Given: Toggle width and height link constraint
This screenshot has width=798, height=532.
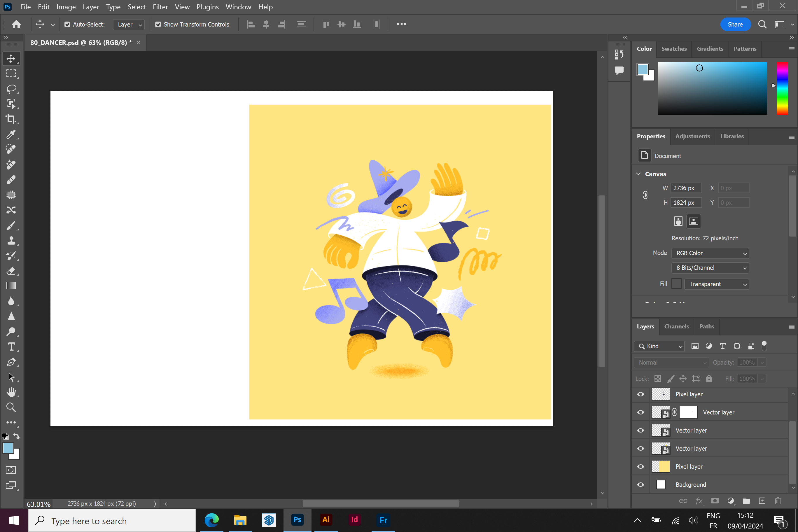Looking at the screenshot, I should point(645,195).
